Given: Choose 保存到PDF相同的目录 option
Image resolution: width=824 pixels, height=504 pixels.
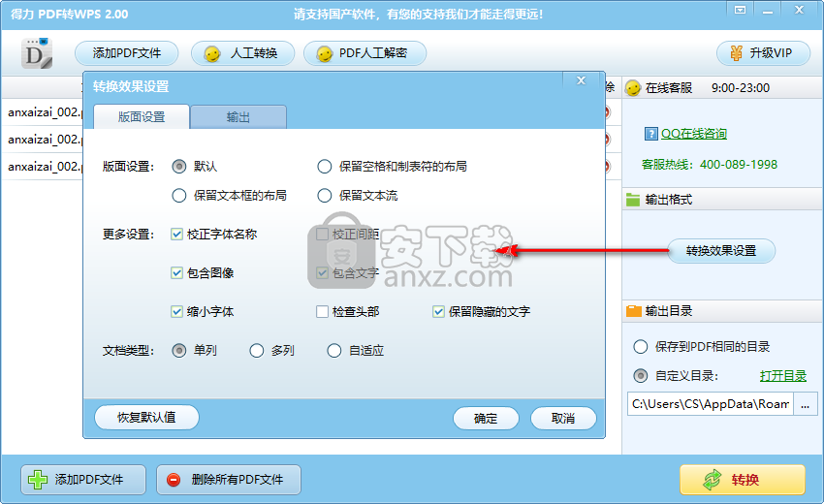Looking at the screenshot, I should 640,347.
